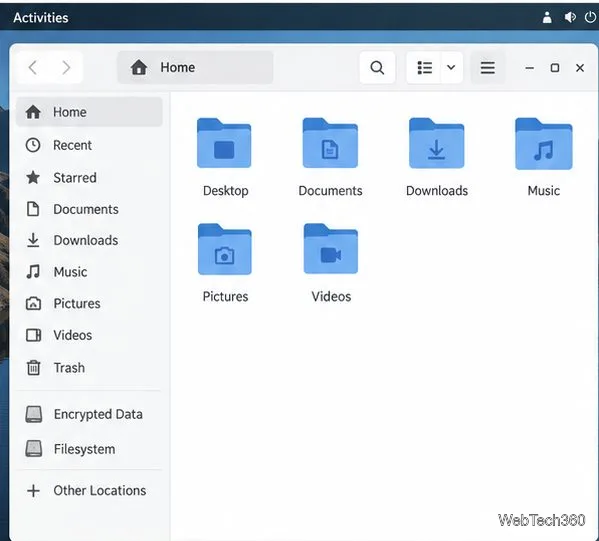
Task: Close the file manager window
Action: 580,68
